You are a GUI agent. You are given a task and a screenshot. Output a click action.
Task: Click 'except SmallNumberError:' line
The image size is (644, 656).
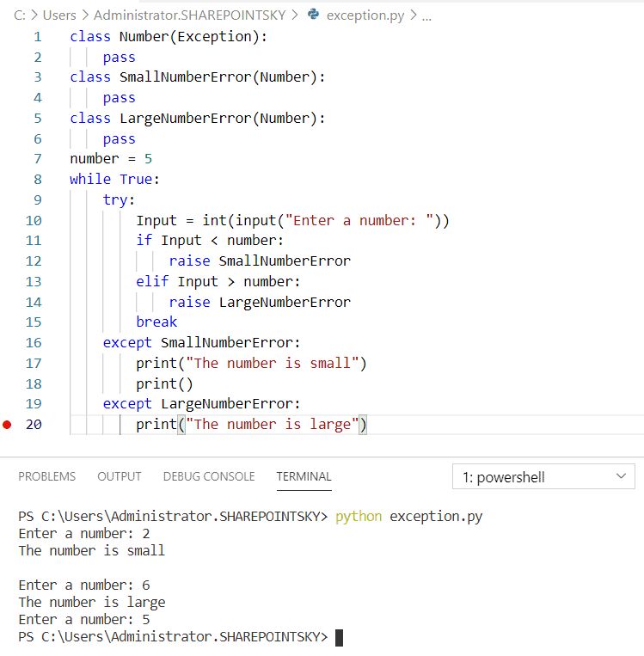tap(202, 343)
